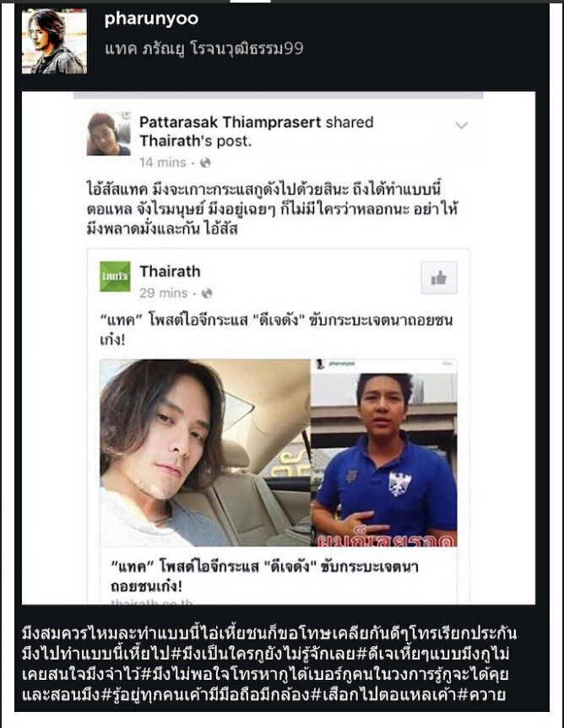Open the "Thairath's post." link

pyautogui.click(x=196, y=141)
